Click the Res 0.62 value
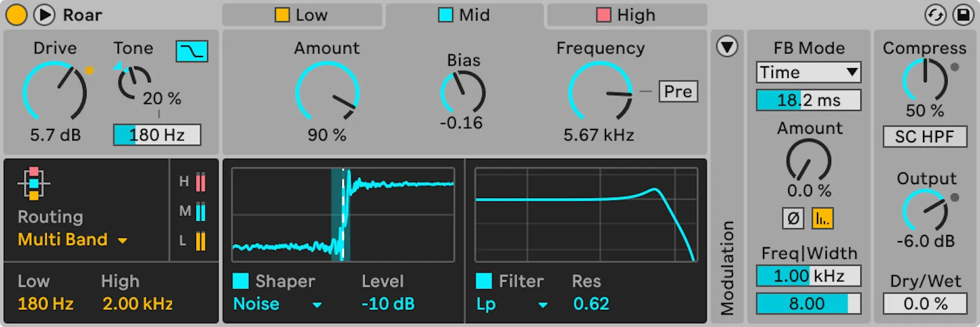Screen dimensions: 980x327 [x=591, y=304]
